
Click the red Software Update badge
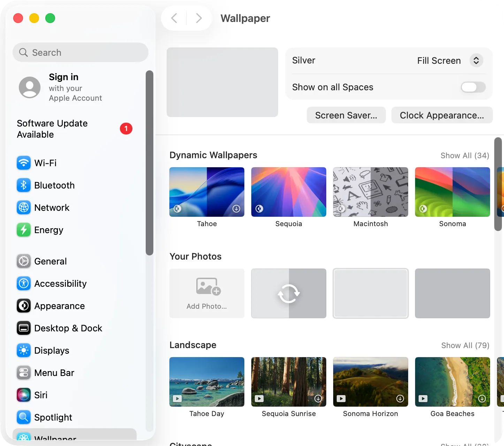pos(126,129)
